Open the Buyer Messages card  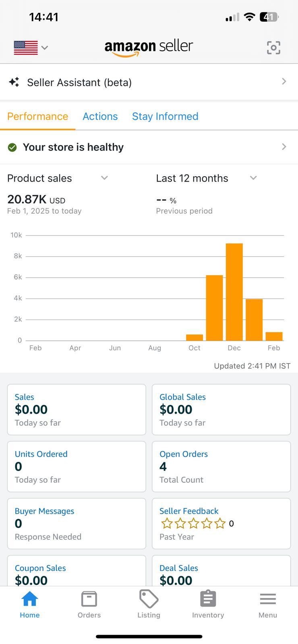pos(77,524)
